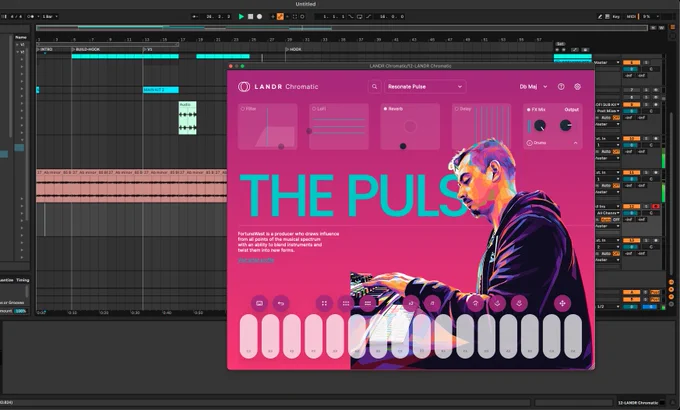Open the Post Mixer routing dropdown
Image resolution: width=680 pixels, height=410 pixels.
pyautogui.click(x=608, y=111)
